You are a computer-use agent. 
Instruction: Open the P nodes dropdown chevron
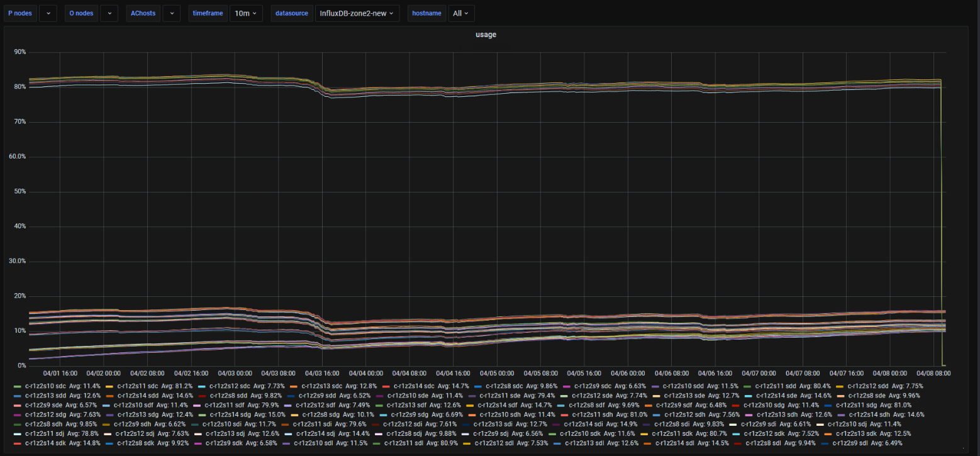coord(48,13)
